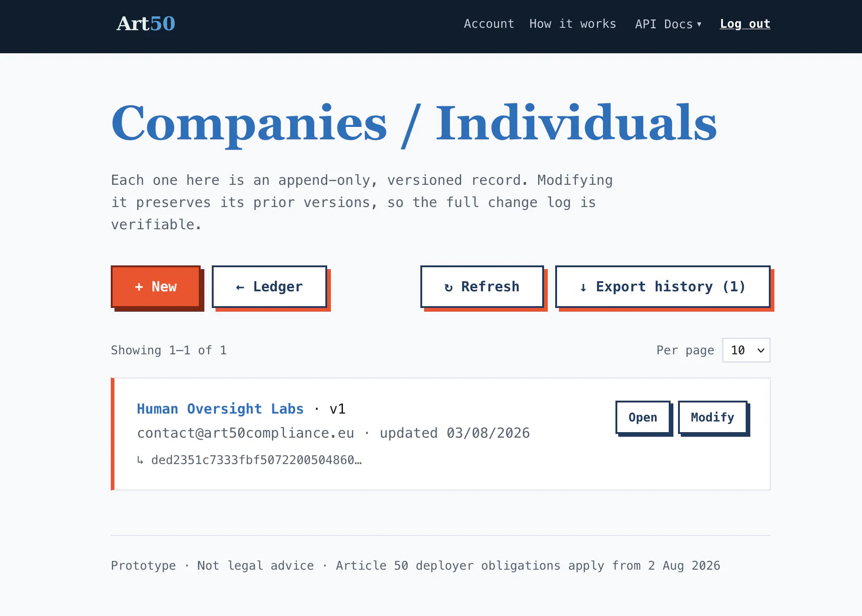Open the Account page
Image resolution: width=862 pixels, height=616 pixels.
point(489,24)
